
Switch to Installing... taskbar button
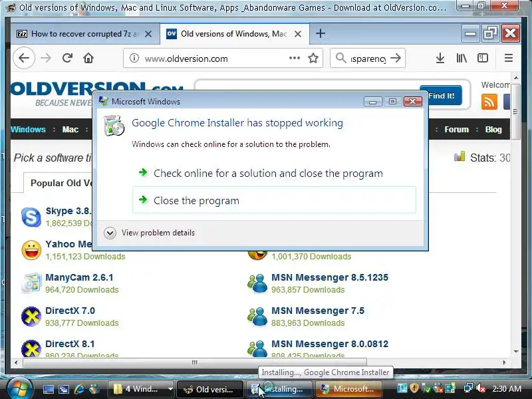[279, 389]
